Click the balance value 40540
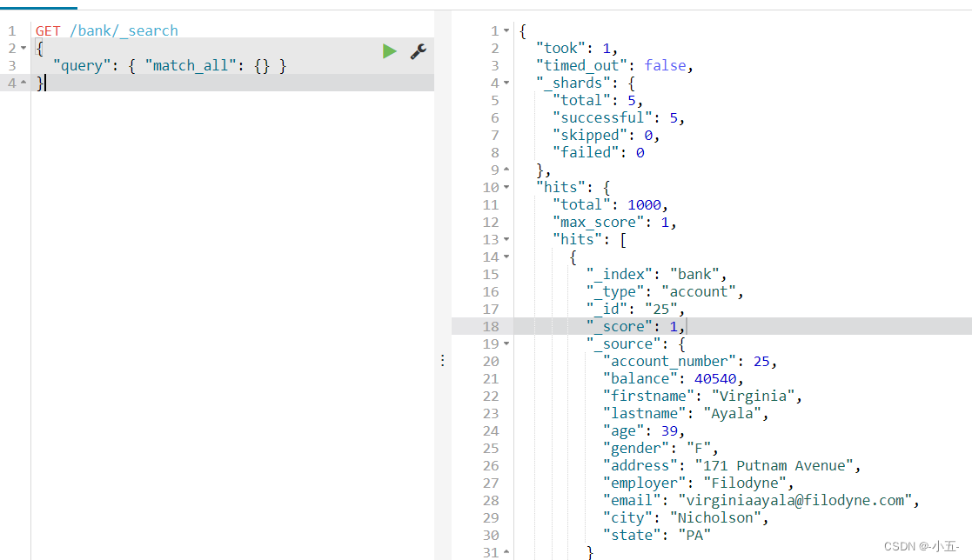 [x=715, y=378]
